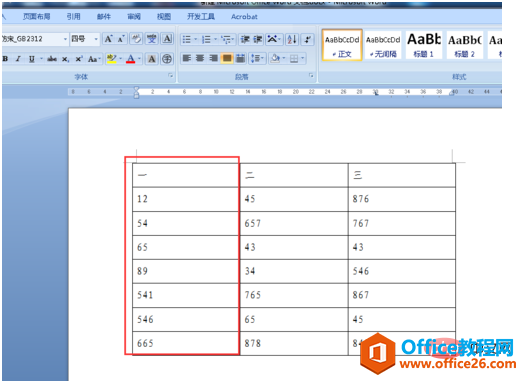Apply character border icon

[x=167, y=39]
